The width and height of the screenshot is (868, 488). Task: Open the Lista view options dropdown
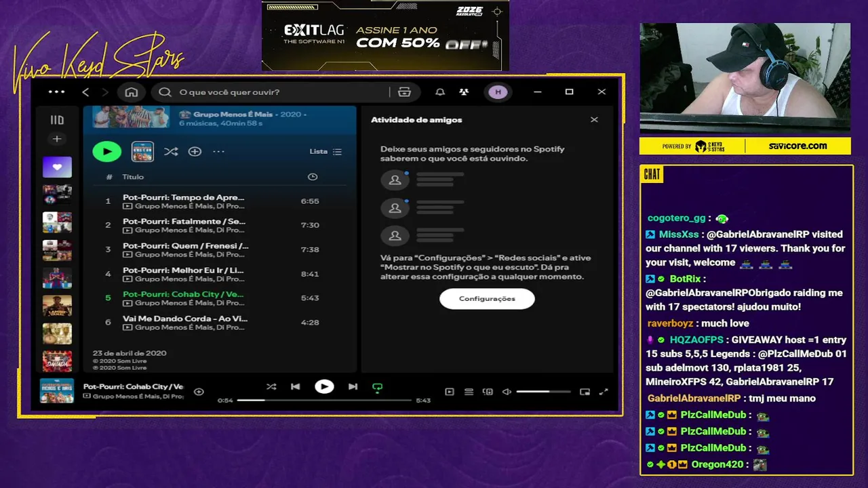325,152
